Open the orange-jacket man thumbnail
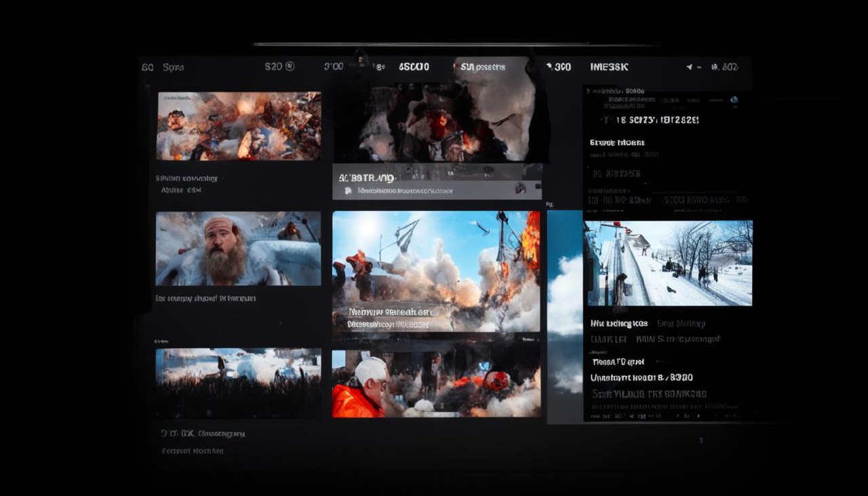This screenshot has height=496, width=868. 436,383
